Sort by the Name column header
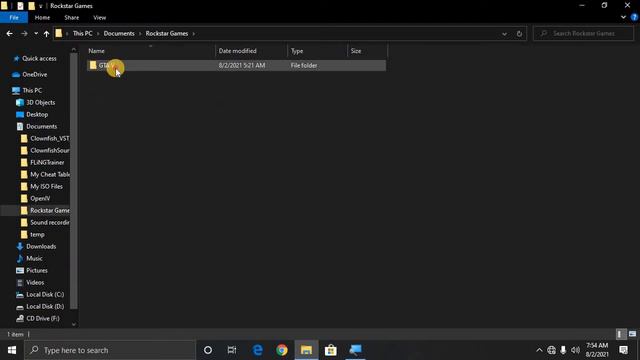 (x=151, y=51)
